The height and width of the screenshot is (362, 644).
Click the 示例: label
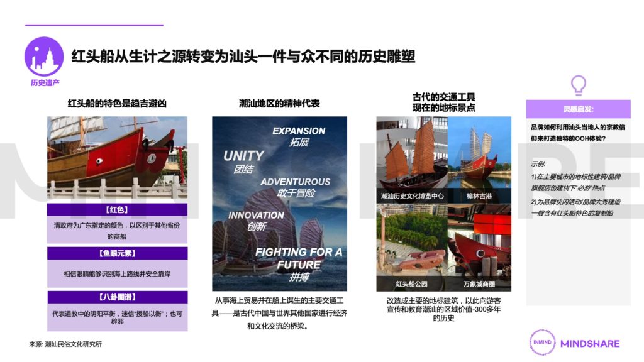pyautogui.click(x=538, y=164)
